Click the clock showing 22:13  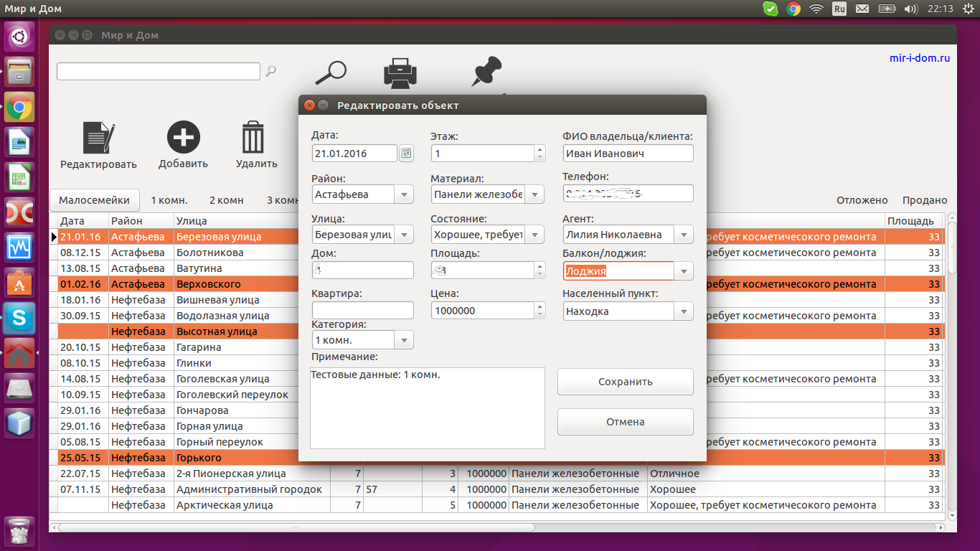pos(940,9)
